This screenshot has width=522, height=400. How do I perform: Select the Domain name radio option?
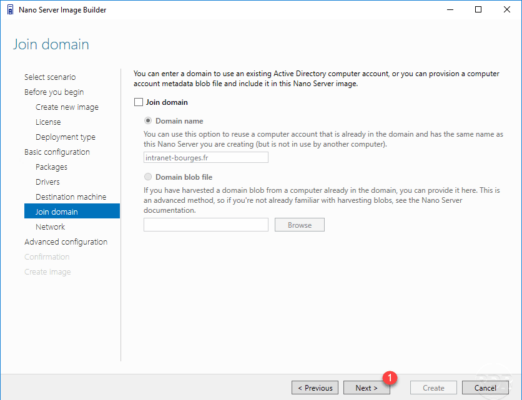click(x=148, y=121)
